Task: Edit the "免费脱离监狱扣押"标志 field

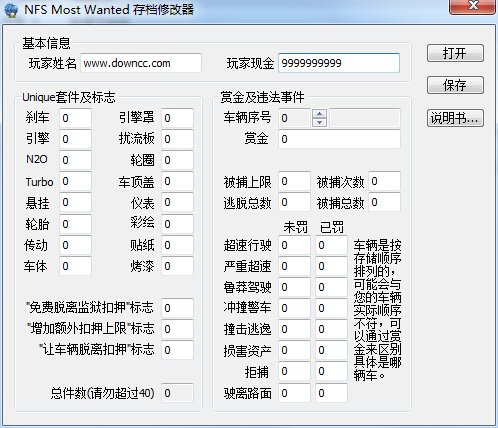Action: click(177, 308)
